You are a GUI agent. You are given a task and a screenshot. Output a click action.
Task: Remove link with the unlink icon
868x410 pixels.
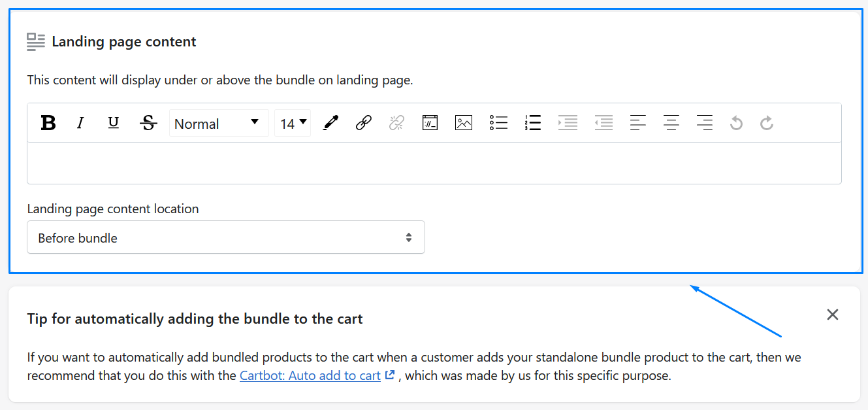coord(396,123)
